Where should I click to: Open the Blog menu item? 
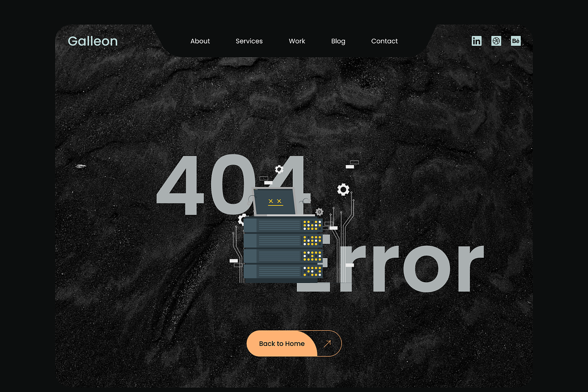click(x=338, y=41)
